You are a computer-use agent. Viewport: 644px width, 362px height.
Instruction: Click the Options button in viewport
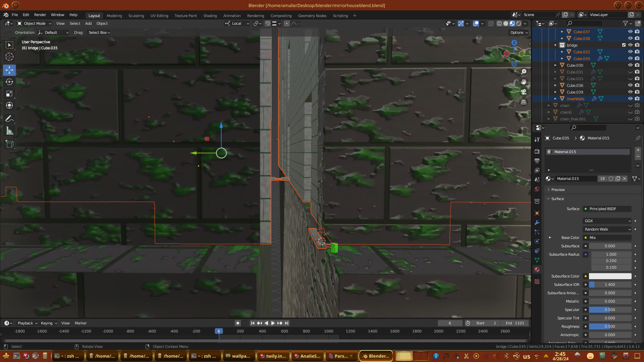coord(519,33)
